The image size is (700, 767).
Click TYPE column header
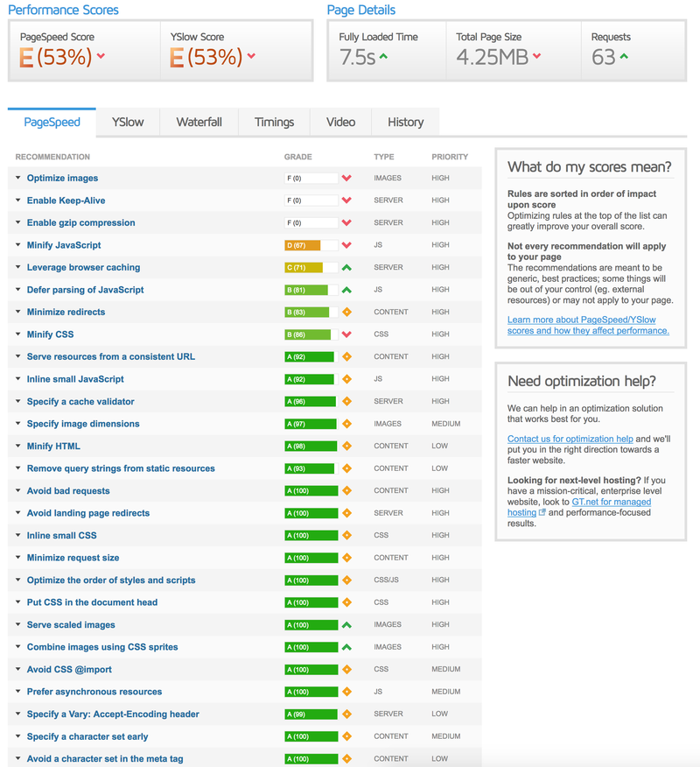384,157
